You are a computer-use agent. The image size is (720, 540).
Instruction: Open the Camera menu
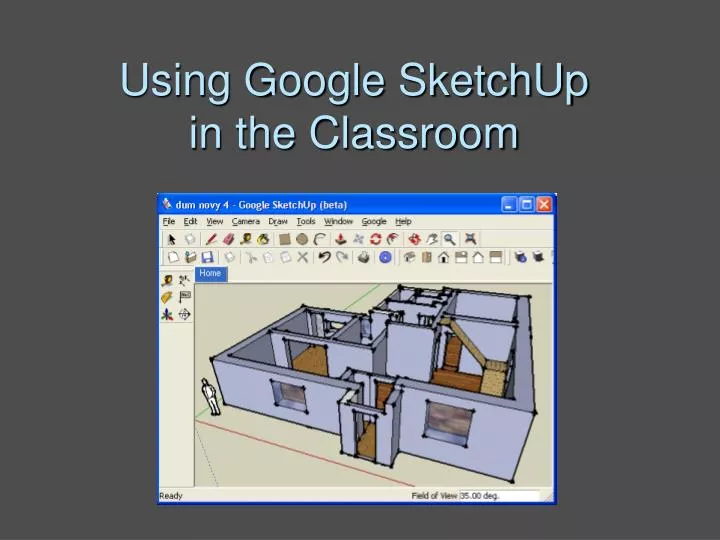[246, 221]
